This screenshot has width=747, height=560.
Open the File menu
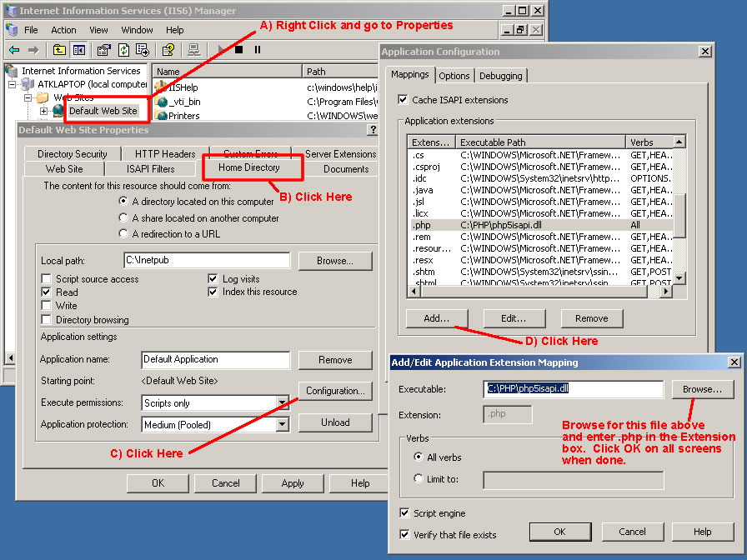[31, 30]
